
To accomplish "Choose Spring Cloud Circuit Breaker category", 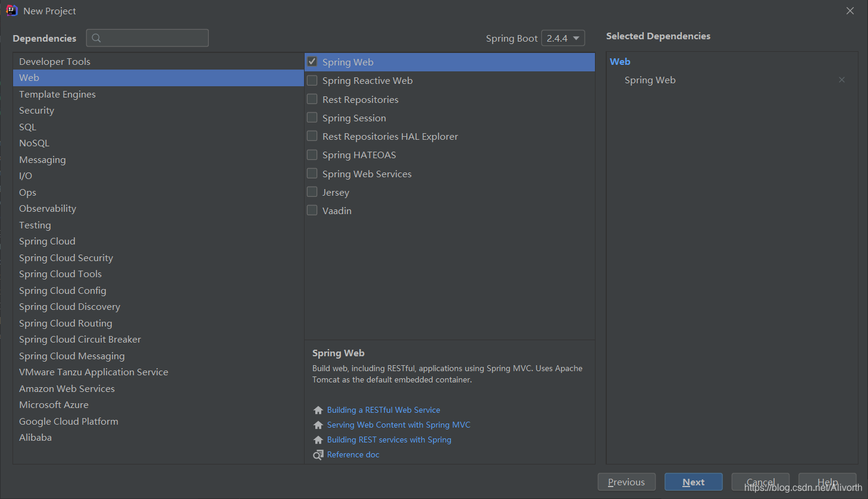I will tap(158, 340).
